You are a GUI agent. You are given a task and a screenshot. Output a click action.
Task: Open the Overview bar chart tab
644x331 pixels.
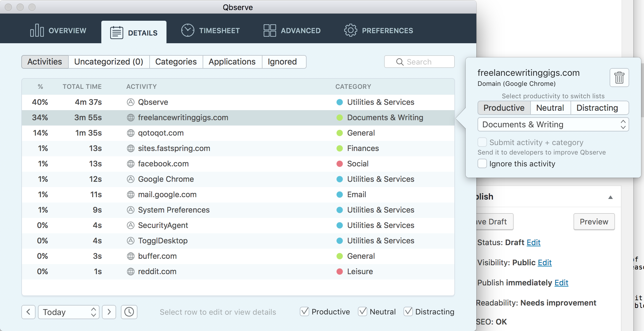pos(58,30)
